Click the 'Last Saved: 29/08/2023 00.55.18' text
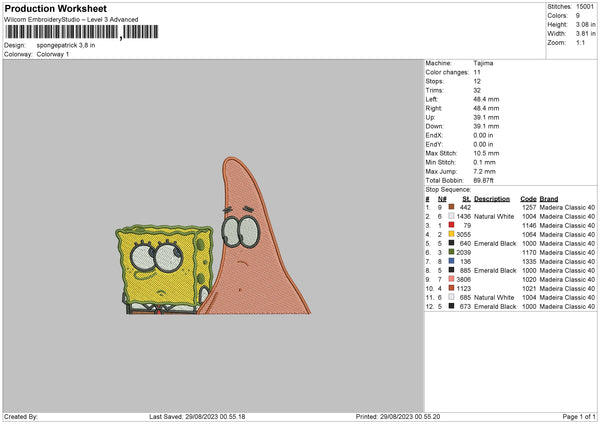Viewport: 600px width, 424px height. point(197,417)
